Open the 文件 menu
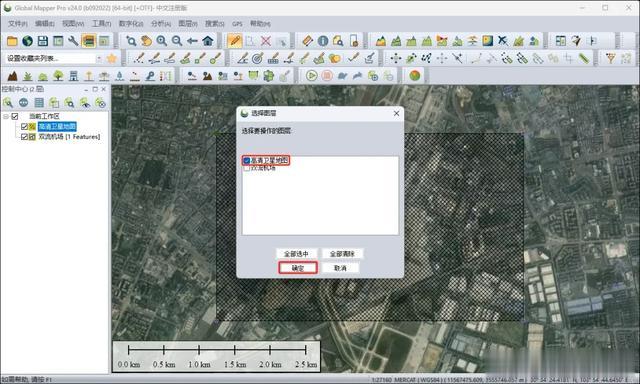Viewport: 640px width, 384px height. pyautogui.click(x=18, y=24)
